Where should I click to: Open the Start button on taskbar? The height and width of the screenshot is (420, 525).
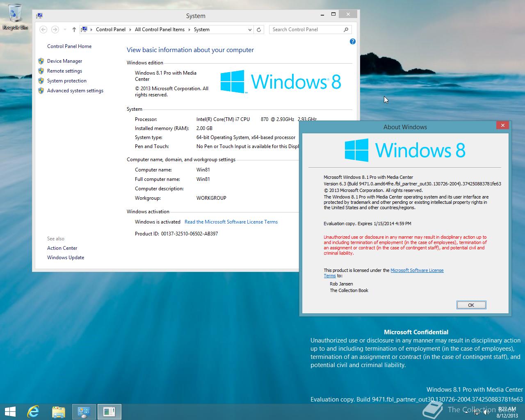point(10,411)
